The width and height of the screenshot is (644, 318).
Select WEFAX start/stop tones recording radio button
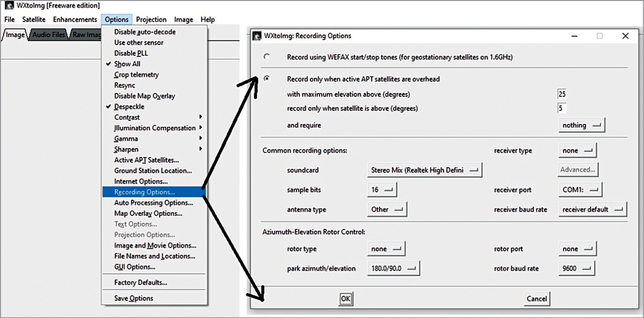[x=267, y=57]
